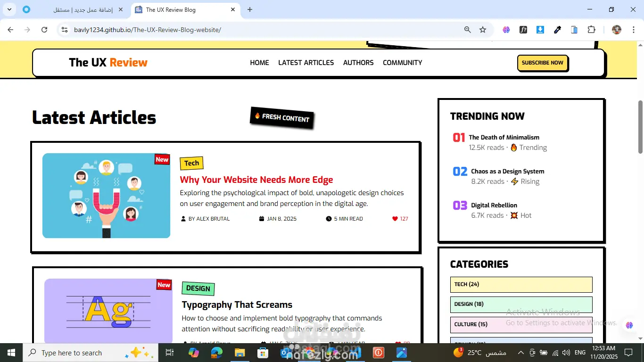Open 'Typography That Screams' article title
This screenshot has width=644, height=362.
coord(237,304)
